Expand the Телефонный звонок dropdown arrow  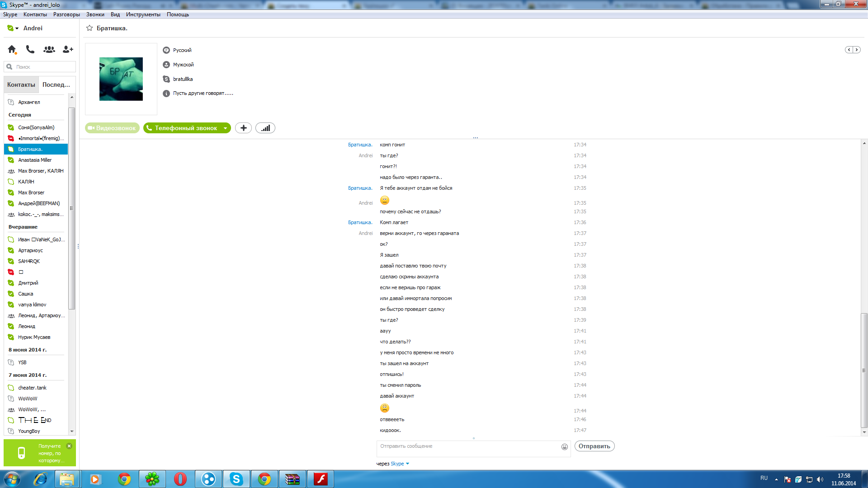(225, 128)
